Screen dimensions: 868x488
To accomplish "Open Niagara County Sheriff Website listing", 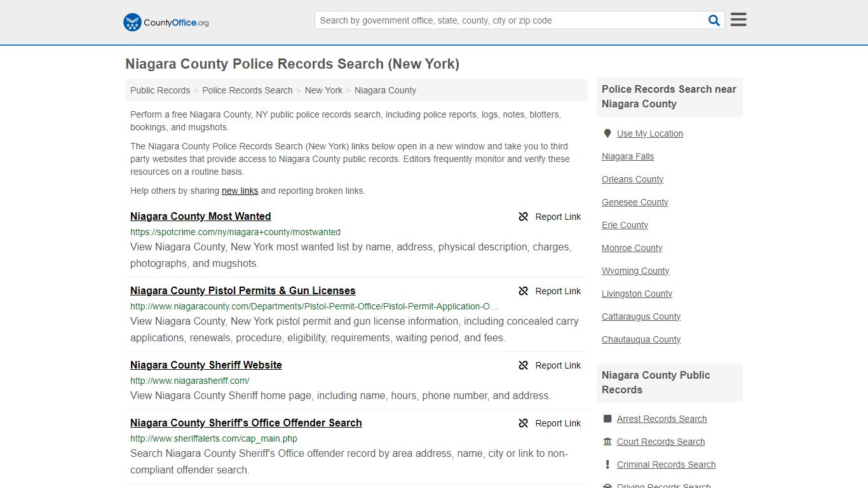I will coord(206,365).
